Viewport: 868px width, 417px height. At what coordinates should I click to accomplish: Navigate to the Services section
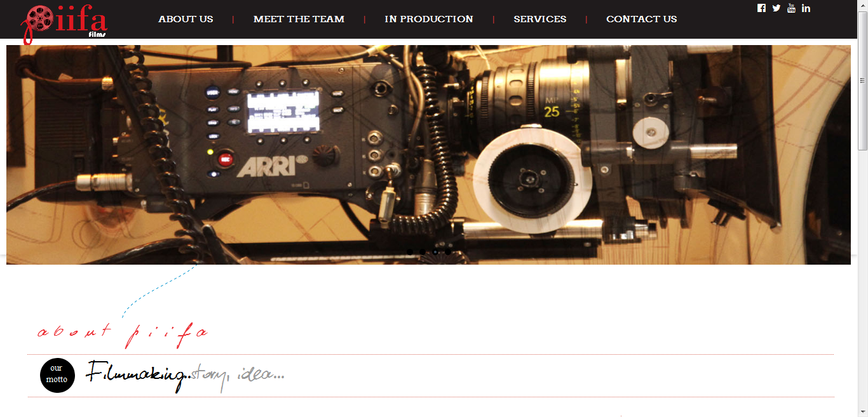click(540, 19)
